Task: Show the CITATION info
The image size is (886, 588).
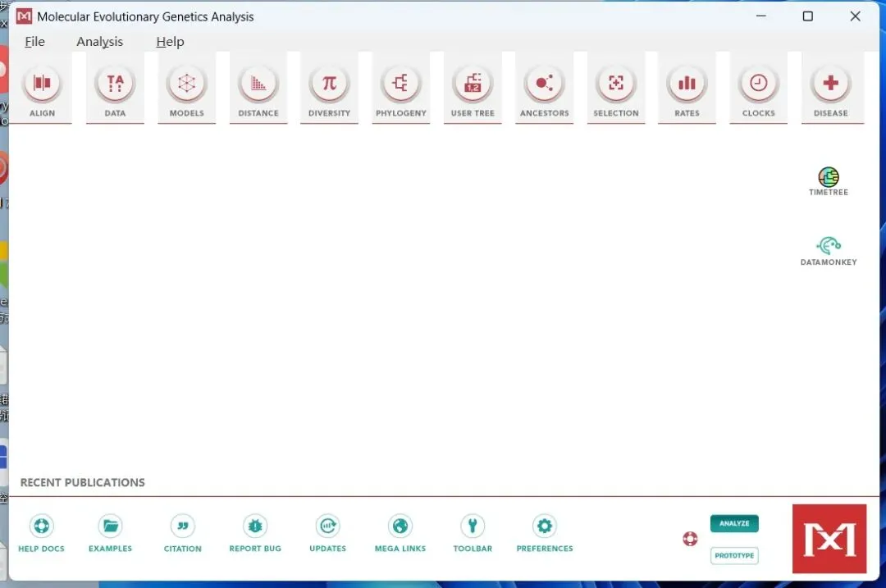Action: 182,533
